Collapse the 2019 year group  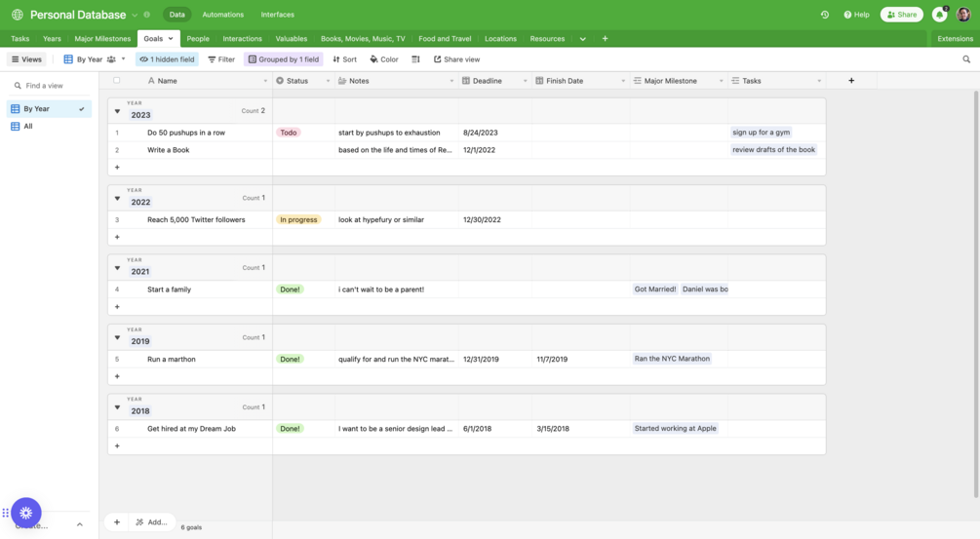tap(117, 338)
